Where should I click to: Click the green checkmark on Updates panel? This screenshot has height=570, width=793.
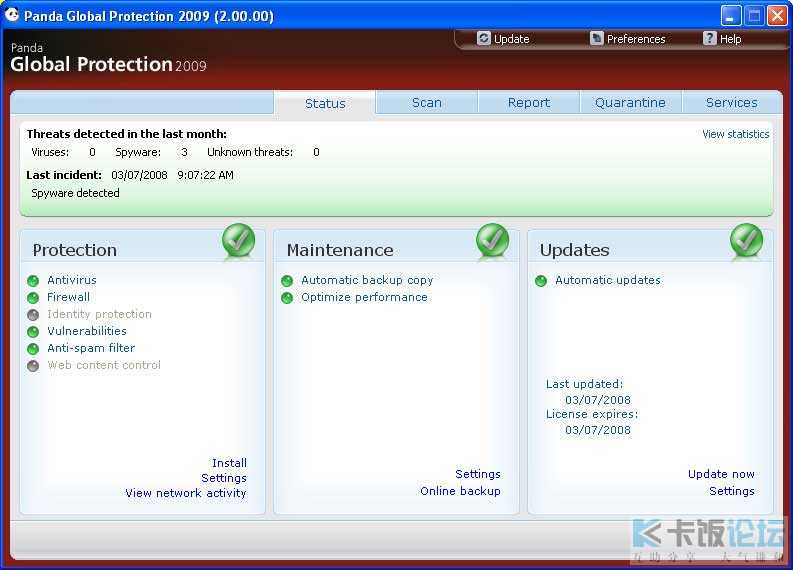746,241
